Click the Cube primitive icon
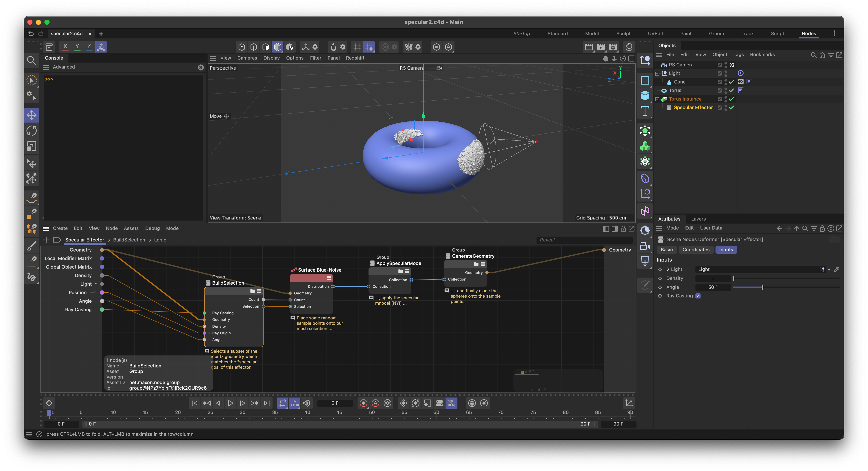The height and width of the screenshot is (471, 868). (645, 96)
